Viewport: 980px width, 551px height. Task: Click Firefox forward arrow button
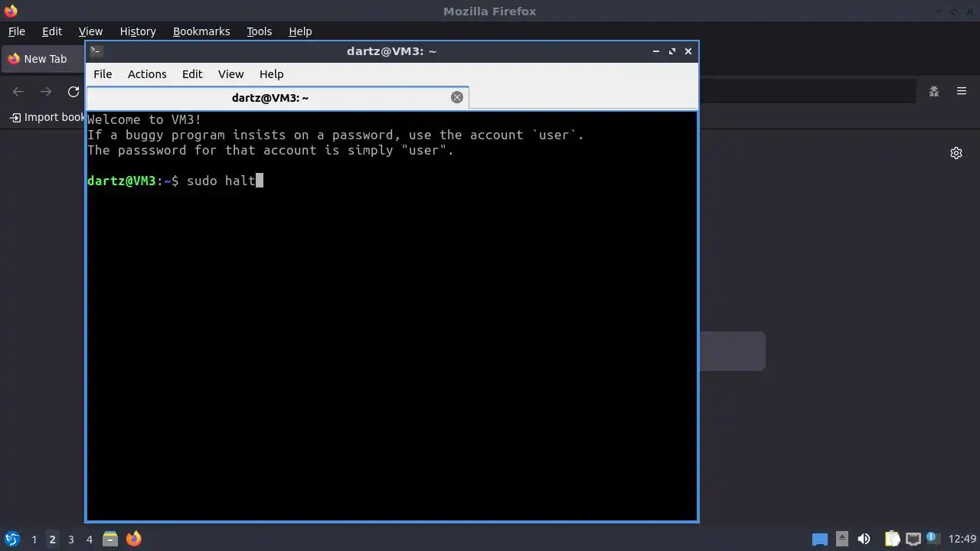(46, 92)
